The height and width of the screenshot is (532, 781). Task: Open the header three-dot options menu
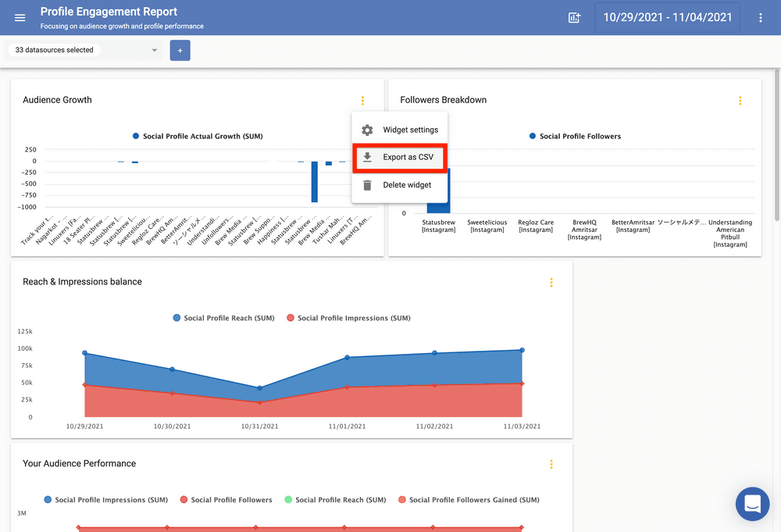point(761,17)
